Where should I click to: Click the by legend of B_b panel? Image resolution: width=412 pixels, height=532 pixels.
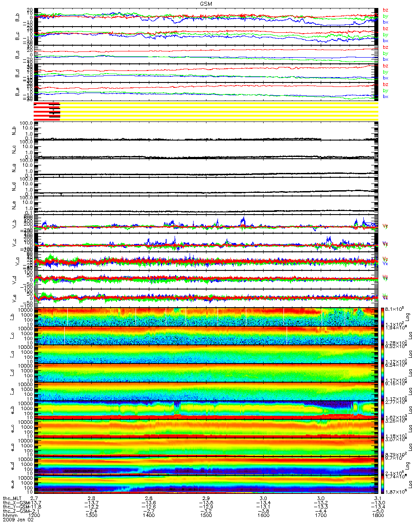coord(385,16)
